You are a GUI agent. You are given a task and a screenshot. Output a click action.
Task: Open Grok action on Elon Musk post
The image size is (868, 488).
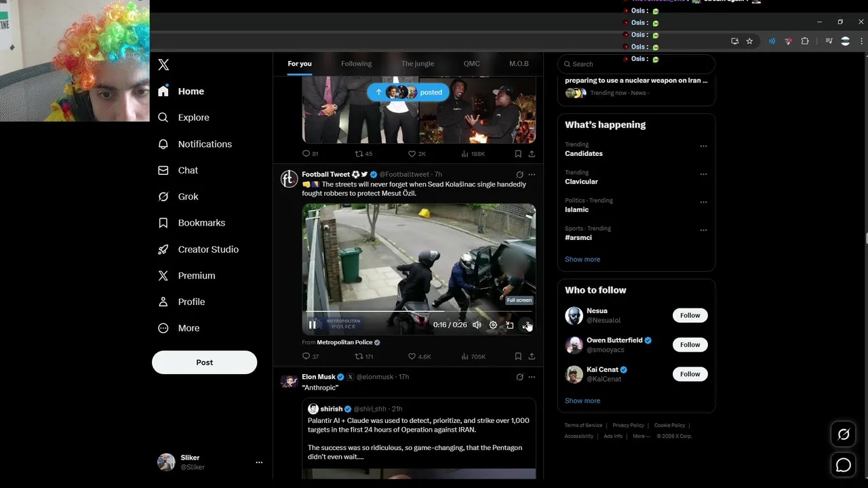pyautogui.click(x=519, y=377)
